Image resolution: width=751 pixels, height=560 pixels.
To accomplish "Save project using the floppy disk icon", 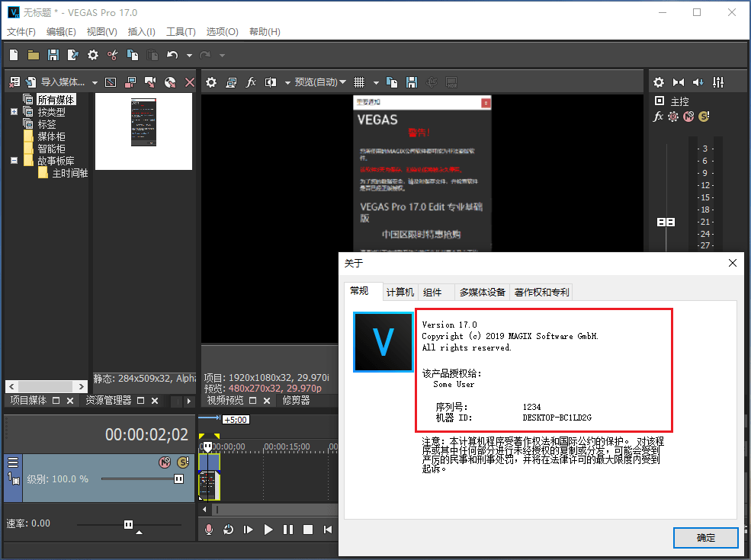I will click(x=53, y=55).
